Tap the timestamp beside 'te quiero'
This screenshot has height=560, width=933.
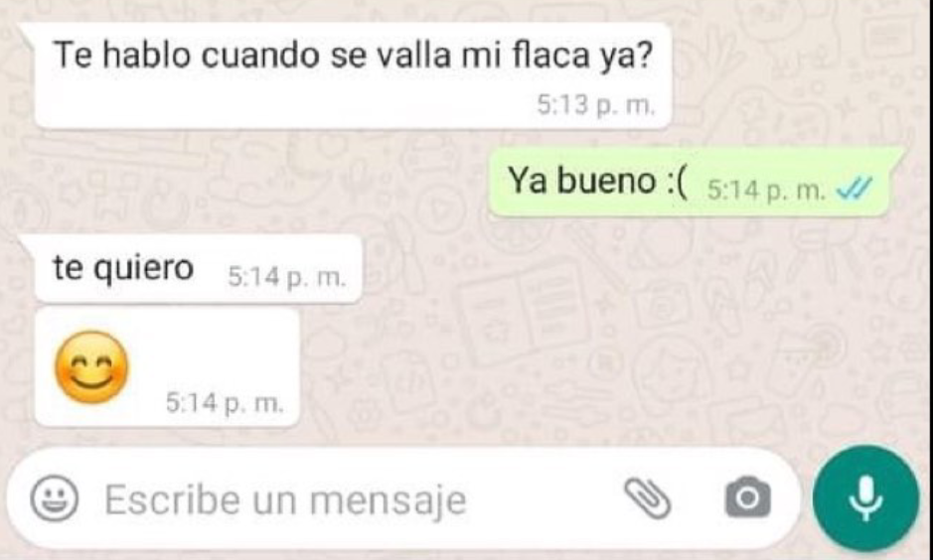pyautogui.click(x=287, y=277)
